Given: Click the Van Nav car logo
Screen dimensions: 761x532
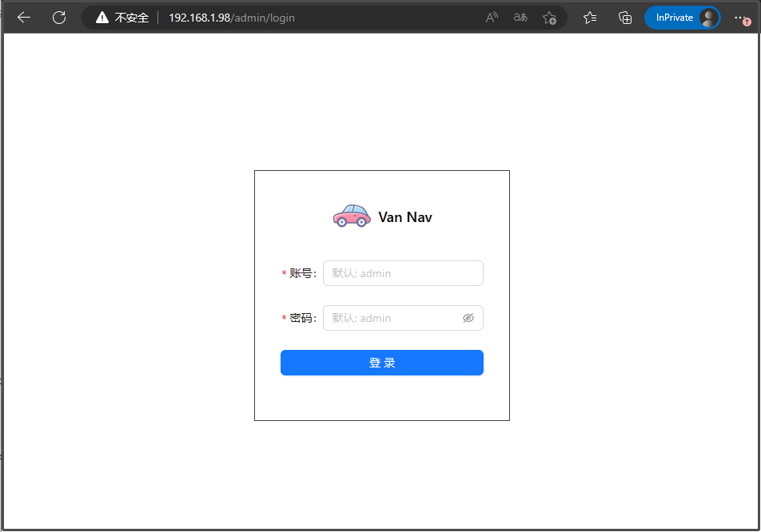Looking at the screenshot, I should (352, 215).
